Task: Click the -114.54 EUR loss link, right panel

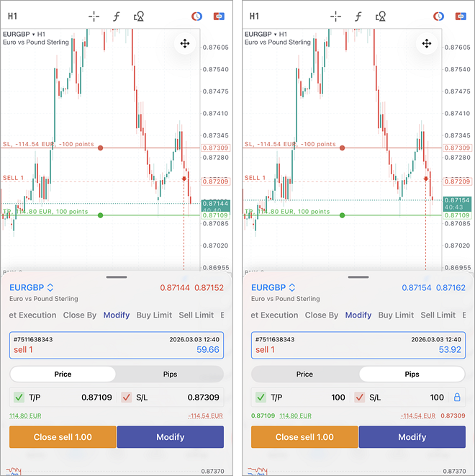Action: [x=418, y=416]
